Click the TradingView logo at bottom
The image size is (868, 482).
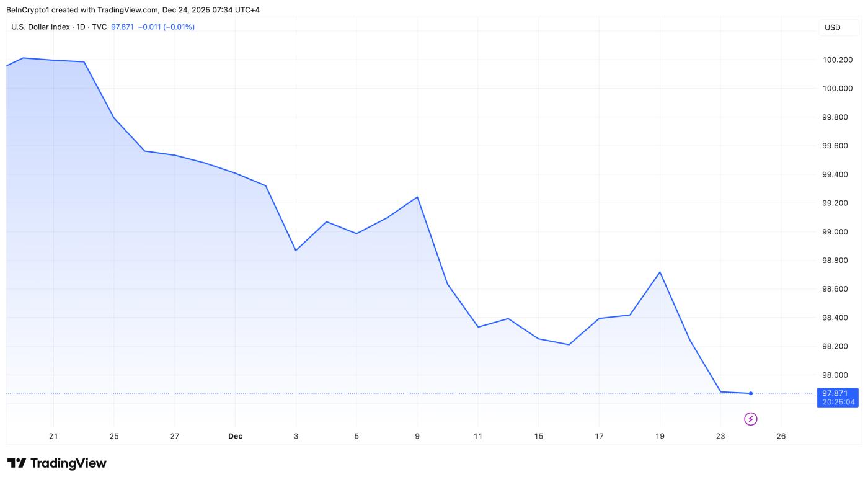[x=57, y=463]
